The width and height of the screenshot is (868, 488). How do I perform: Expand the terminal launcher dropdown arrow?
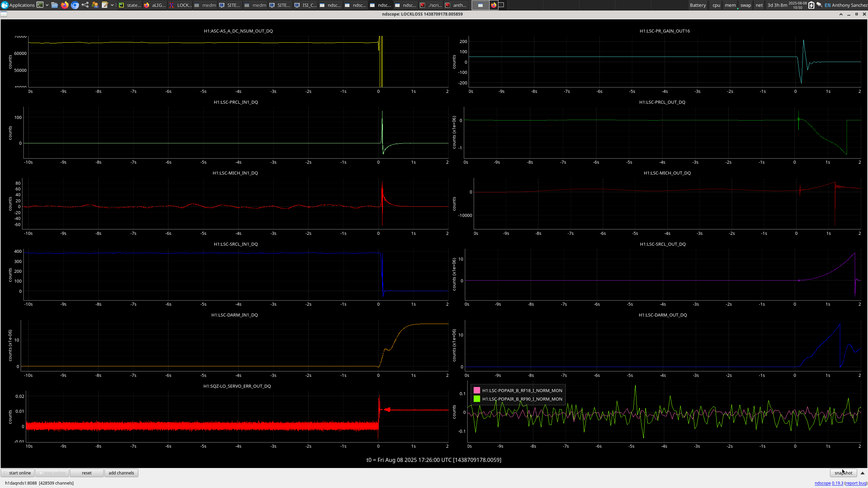[47, 5]
